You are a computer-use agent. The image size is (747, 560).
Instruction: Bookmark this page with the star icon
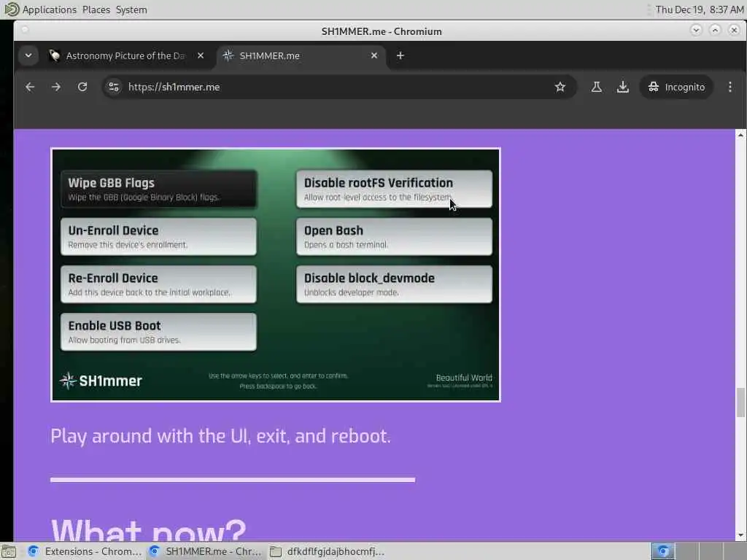pyautogui.click(x=560, y=87)
